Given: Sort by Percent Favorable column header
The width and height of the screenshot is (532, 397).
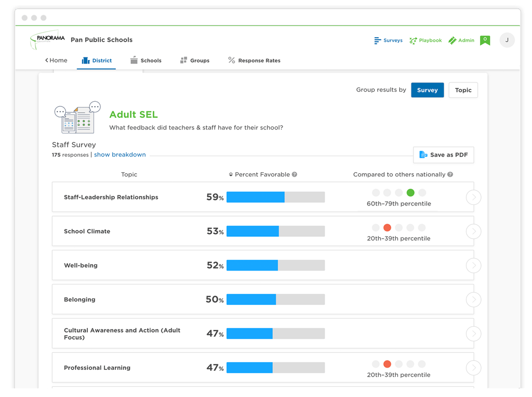Looking at the screenshot, I should click(x=259, y=175).
